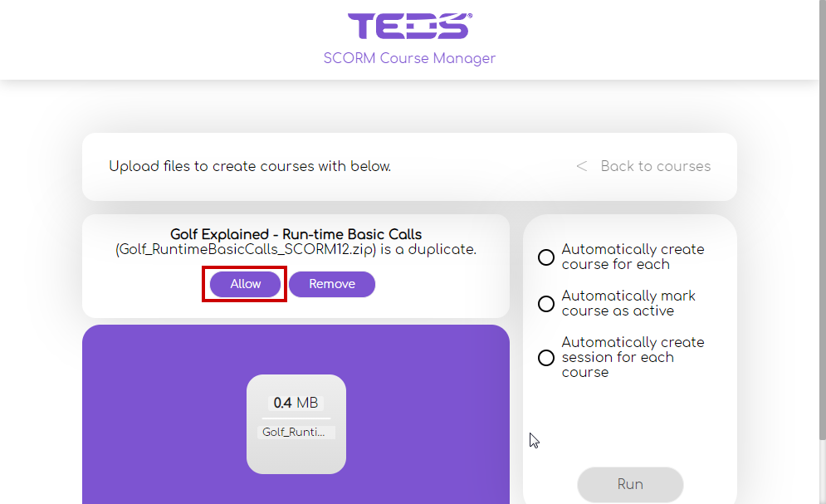
Task: Click the TEDS logo
Action: click(409, 26)
